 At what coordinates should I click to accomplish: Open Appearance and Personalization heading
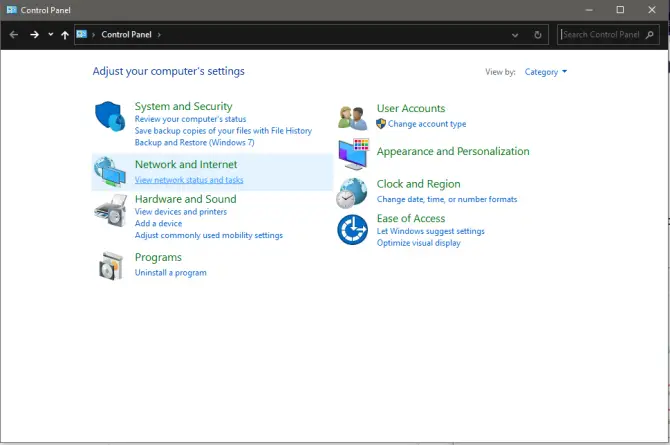pyautogui.click(x=453, y=152)
